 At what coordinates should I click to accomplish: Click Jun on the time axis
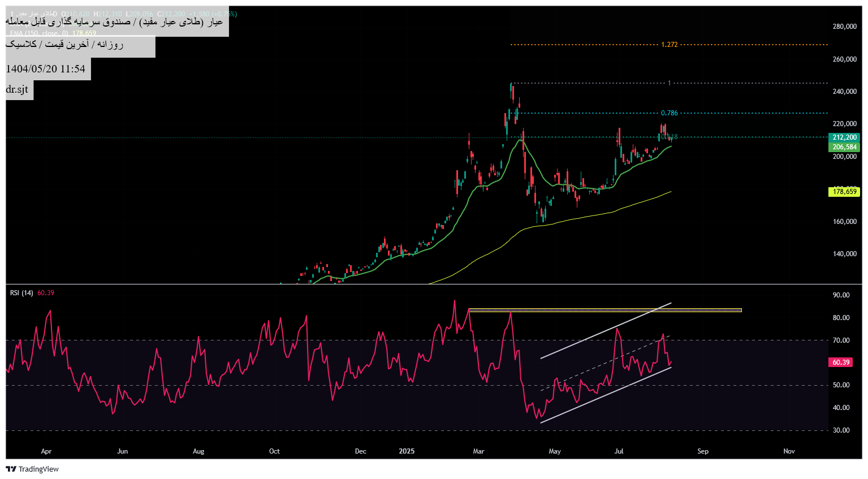122,451
